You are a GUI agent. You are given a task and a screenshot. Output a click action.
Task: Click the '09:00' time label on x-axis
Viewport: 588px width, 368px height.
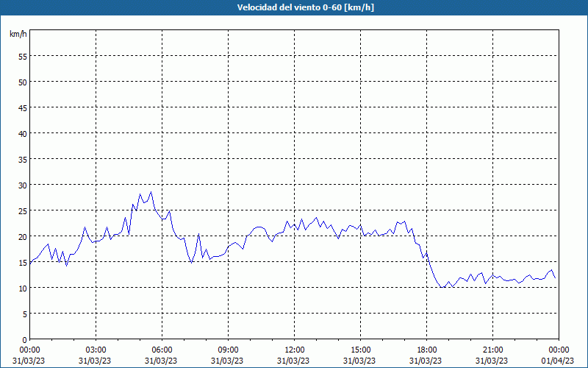pos(228,350)
